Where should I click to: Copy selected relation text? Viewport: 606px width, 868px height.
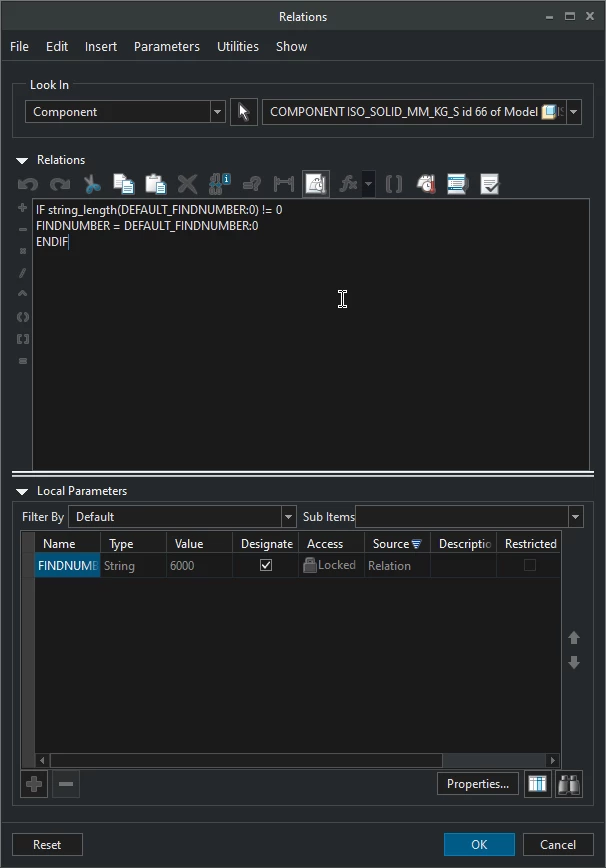point(124,184)
